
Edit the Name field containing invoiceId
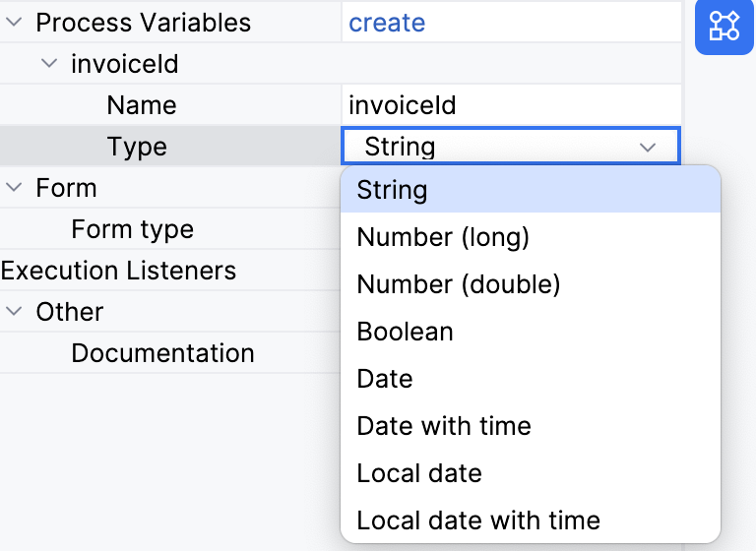point(510,105)
